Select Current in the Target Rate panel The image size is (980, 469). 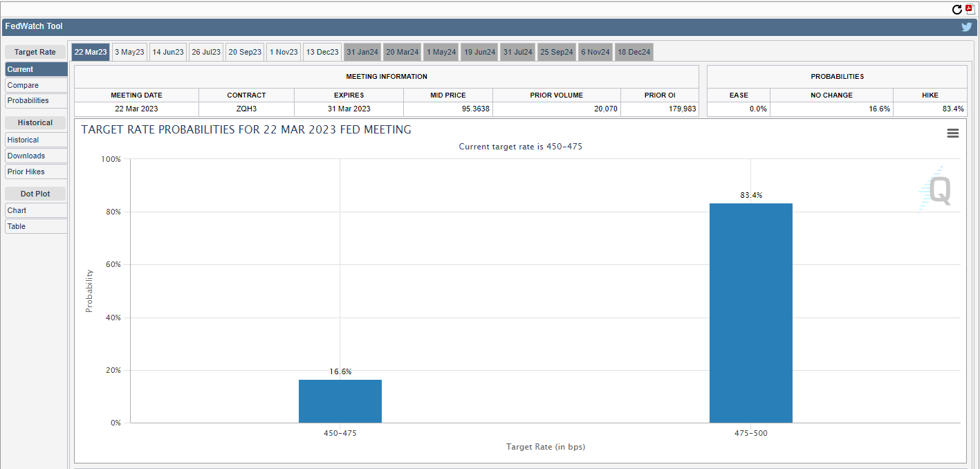tap(35, 68)
